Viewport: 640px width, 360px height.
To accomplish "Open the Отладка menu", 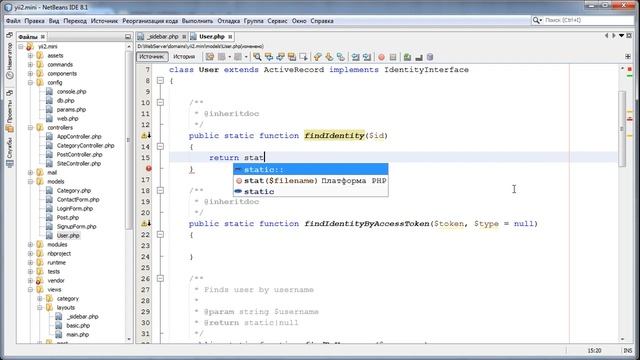I will pyautogui.click(x=229, y=21).
